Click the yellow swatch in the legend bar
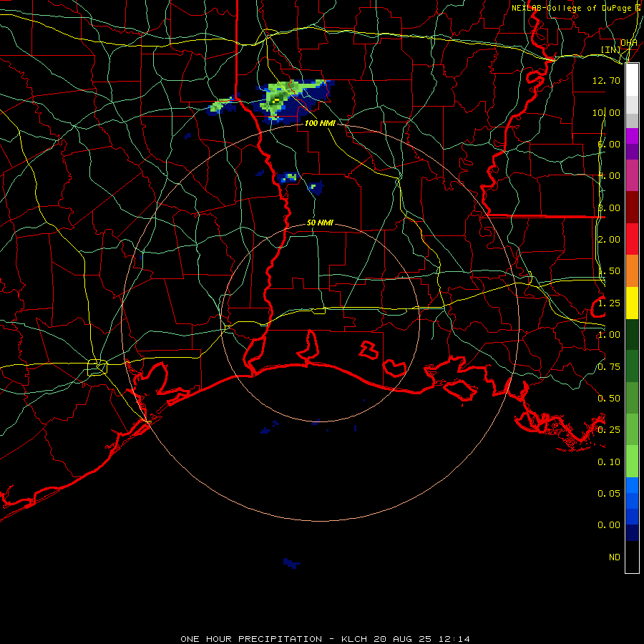 click(632, 303)
